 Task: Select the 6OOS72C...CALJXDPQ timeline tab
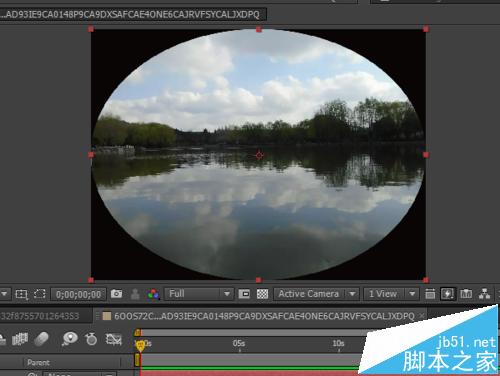(x=261, y=316)
